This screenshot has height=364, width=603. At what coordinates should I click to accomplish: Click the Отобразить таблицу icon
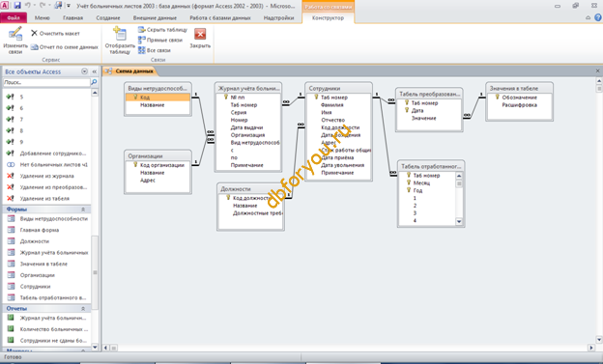point(120,34)
